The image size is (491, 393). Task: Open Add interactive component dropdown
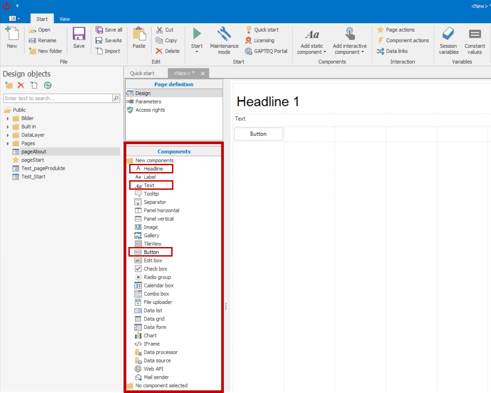[x=350, y=41]
